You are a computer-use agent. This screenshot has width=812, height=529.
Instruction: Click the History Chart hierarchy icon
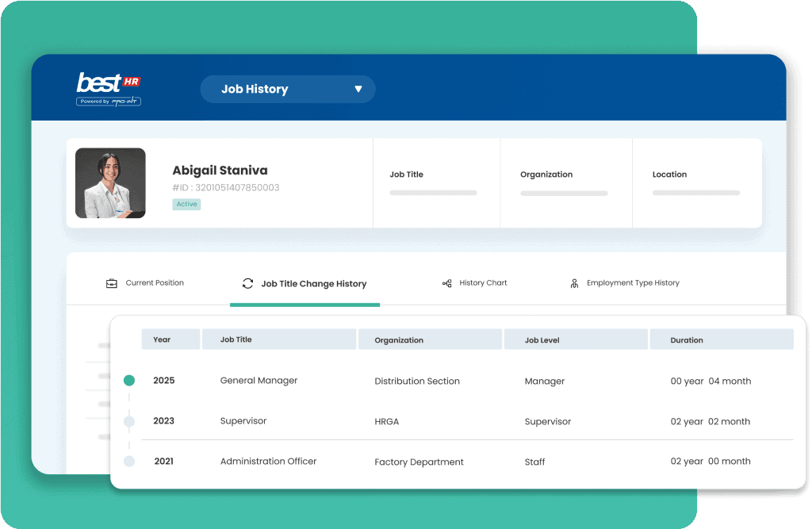pos(446,283)
